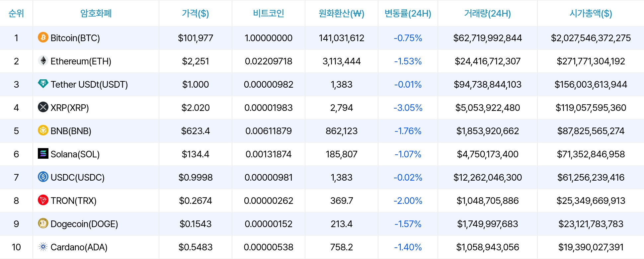Screen dimensions: 644x259
Task: Select Cardano price $0.5483
Action: (196, 247)
